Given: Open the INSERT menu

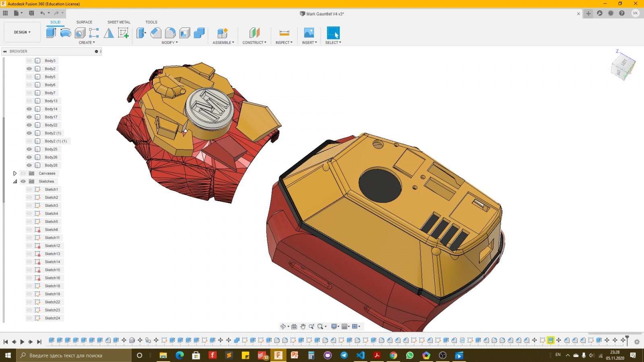Looking at the screenshot, I should (x=310, y=43).
